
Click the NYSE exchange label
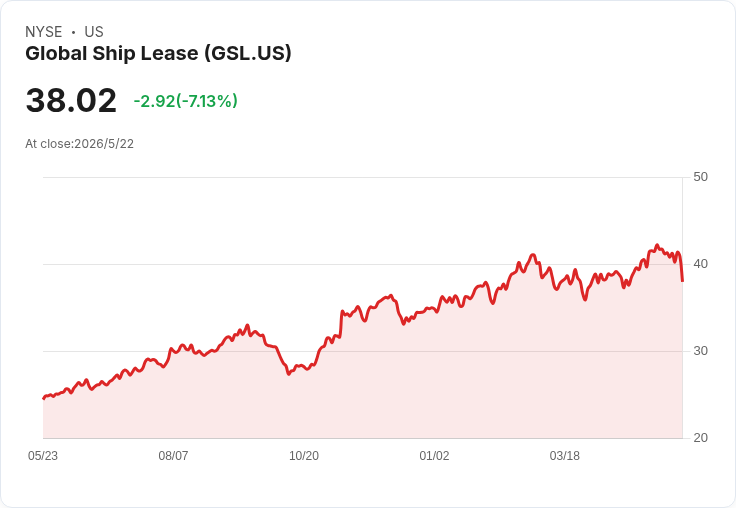44,32
